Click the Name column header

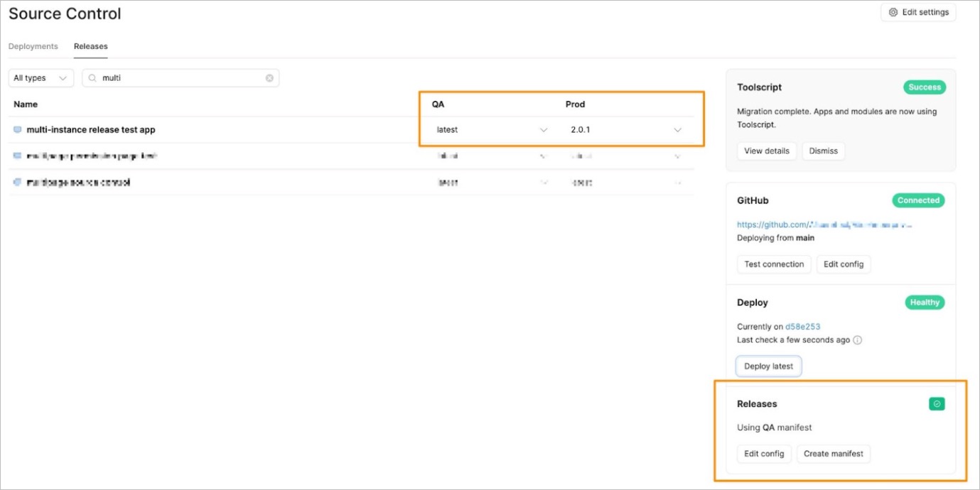tap(26, 104)
